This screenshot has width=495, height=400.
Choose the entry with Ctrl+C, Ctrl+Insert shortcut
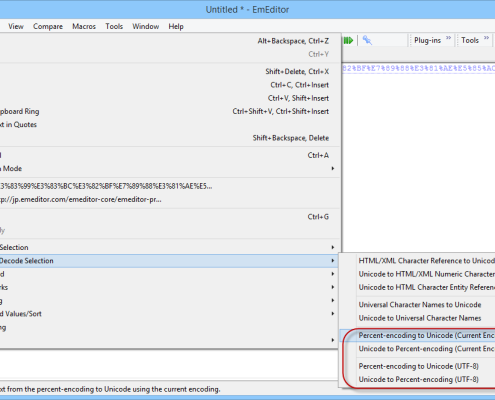coord(170,85)
